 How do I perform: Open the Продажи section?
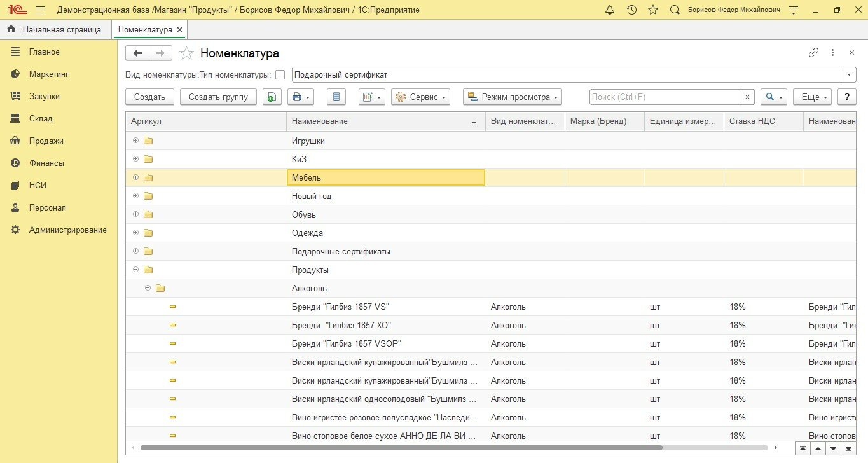coord(46,141)
